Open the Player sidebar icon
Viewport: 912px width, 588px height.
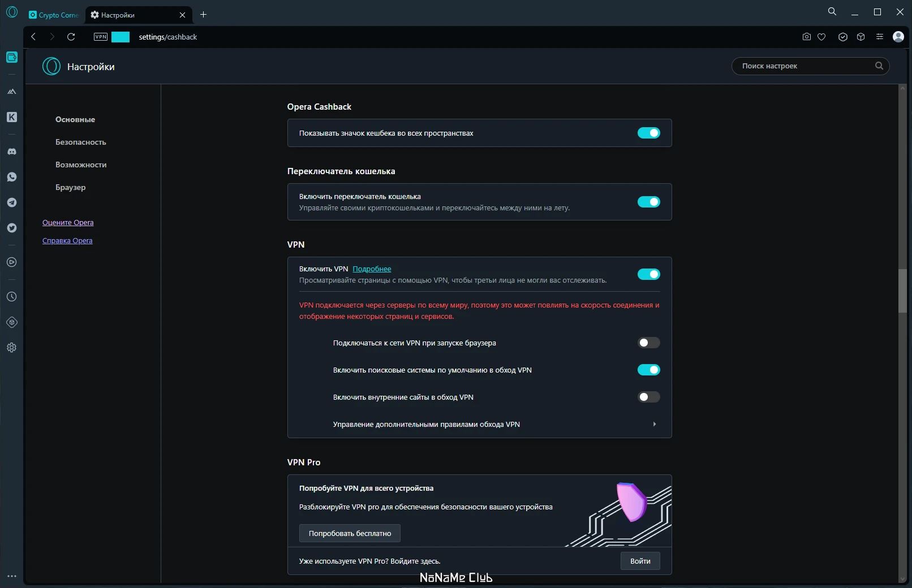12,262
